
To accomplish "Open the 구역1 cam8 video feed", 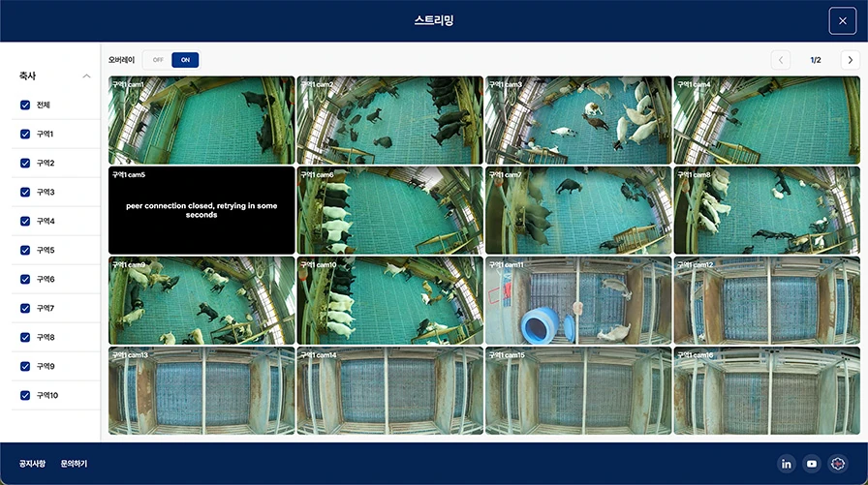I will pos(766,210).
